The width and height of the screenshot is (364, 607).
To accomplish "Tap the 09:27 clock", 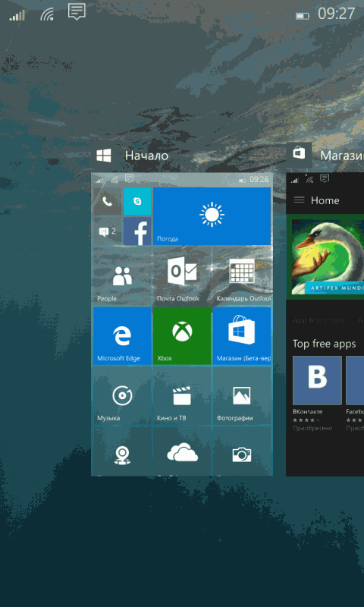I will pos(336,14).
